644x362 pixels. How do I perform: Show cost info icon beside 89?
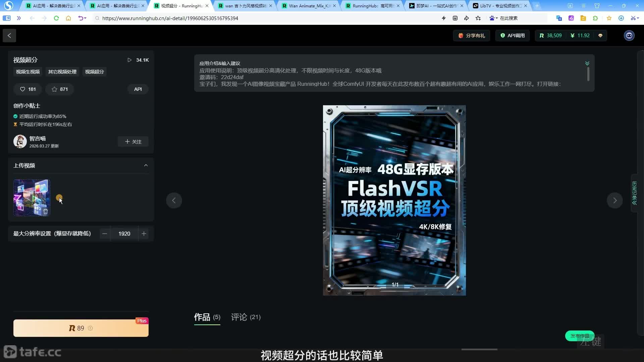point(90,328)
